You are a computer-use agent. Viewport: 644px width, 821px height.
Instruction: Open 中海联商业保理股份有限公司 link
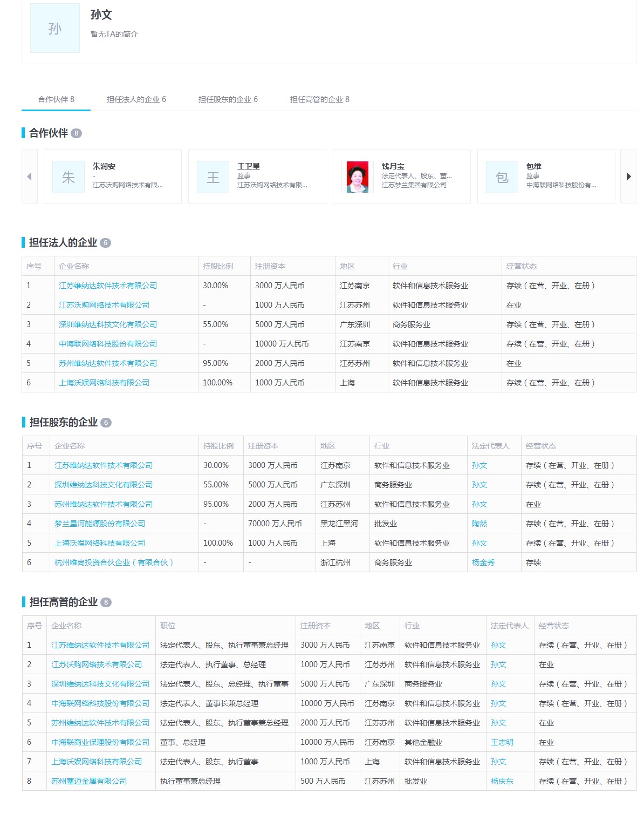pyautogui.click(x=100, y=742)
